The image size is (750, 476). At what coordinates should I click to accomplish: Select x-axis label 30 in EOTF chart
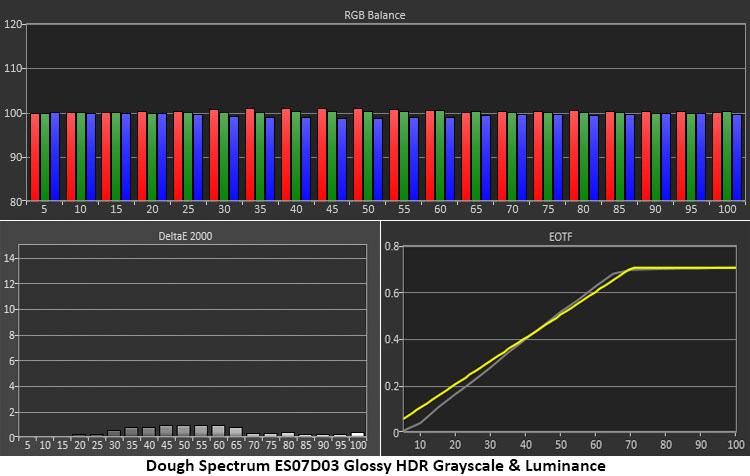pos(490,445)
